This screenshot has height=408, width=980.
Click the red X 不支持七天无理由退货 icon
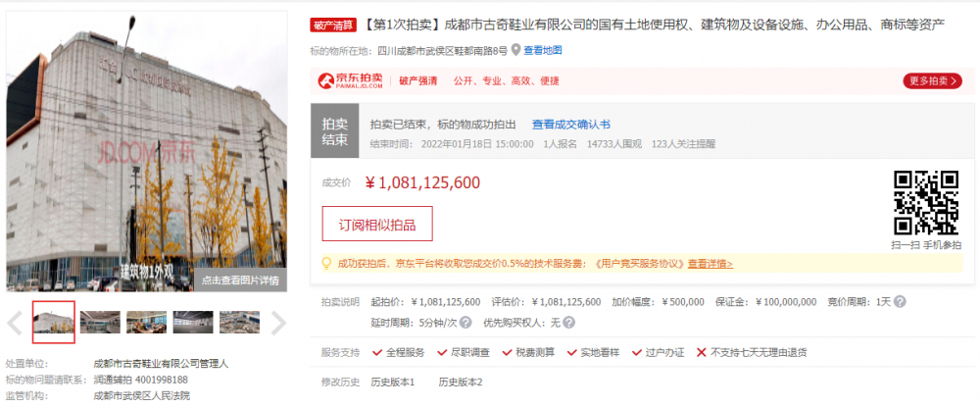702,352
